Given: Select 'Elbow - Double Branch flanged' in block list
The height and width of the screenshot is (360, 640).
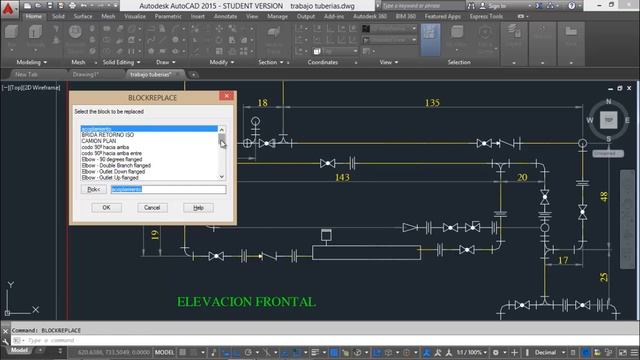Looking at the screenshot, I should click(x=116, y=166).
